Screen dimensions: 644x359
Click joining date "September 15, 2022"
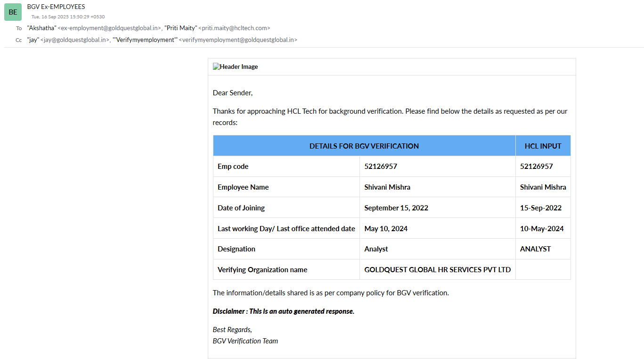396,208
